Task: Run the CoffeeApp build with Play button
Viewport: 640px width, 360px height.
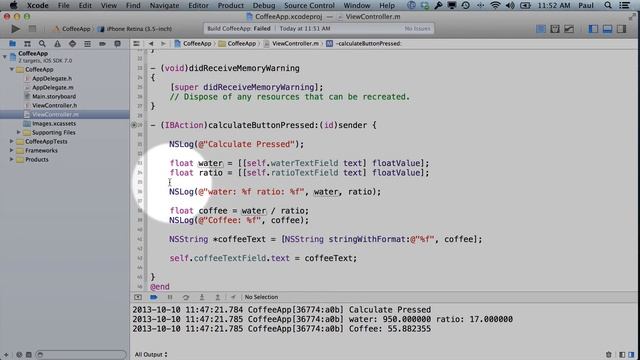Action: [16, 29]
